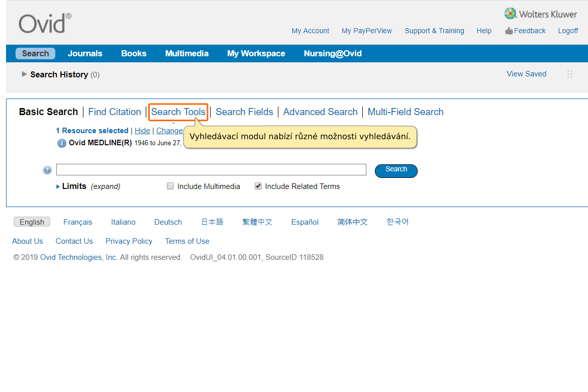
Task: Click into the search query field
Action: coord(211,169)
